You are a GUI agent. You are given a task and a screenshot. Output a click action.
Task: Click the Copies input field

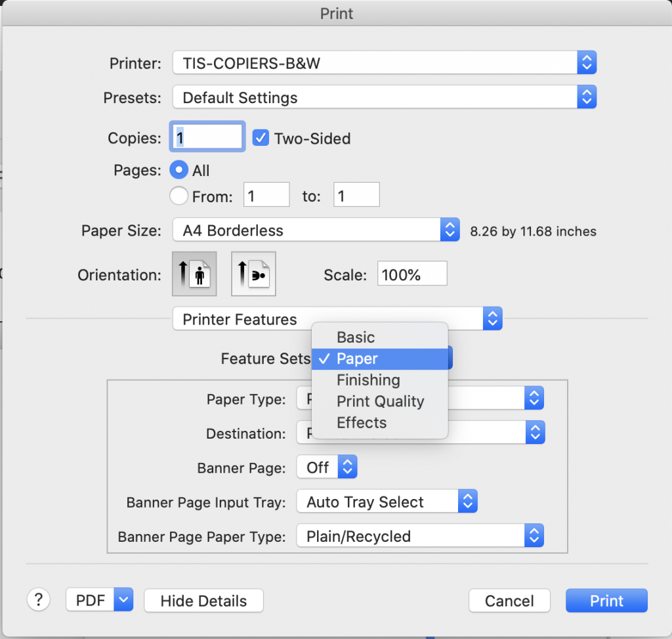pos(207,138)
